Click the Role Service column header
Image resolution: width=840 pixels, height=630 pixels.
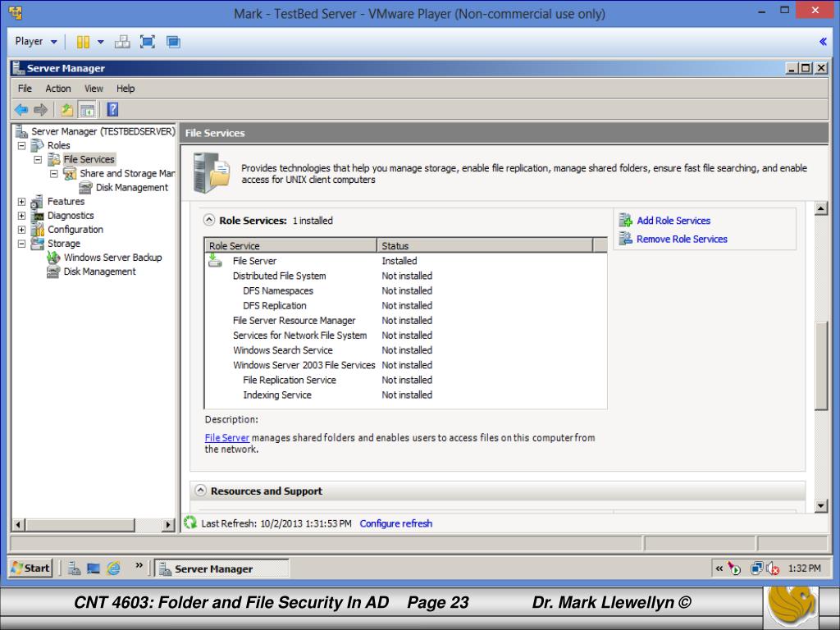point(291,245)
